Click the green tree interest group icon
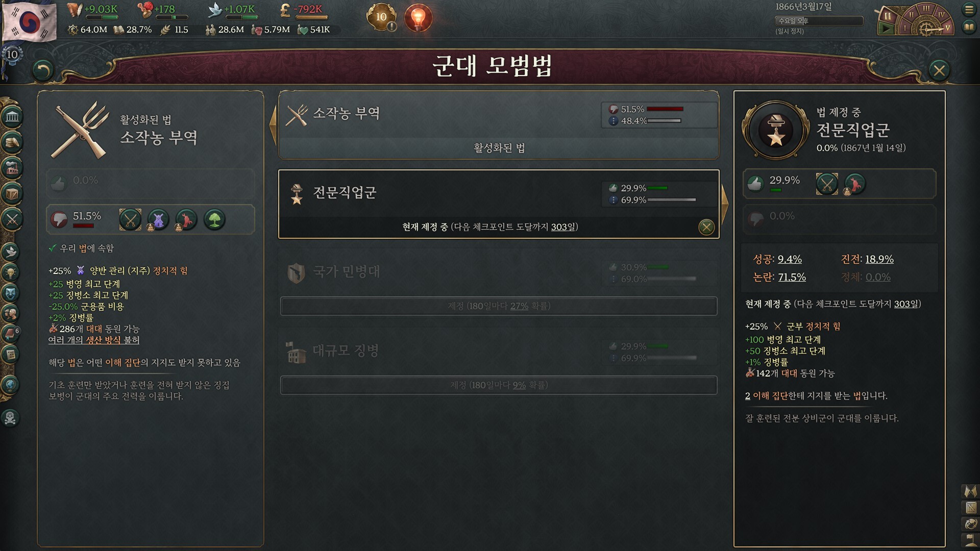 (215, 220)
